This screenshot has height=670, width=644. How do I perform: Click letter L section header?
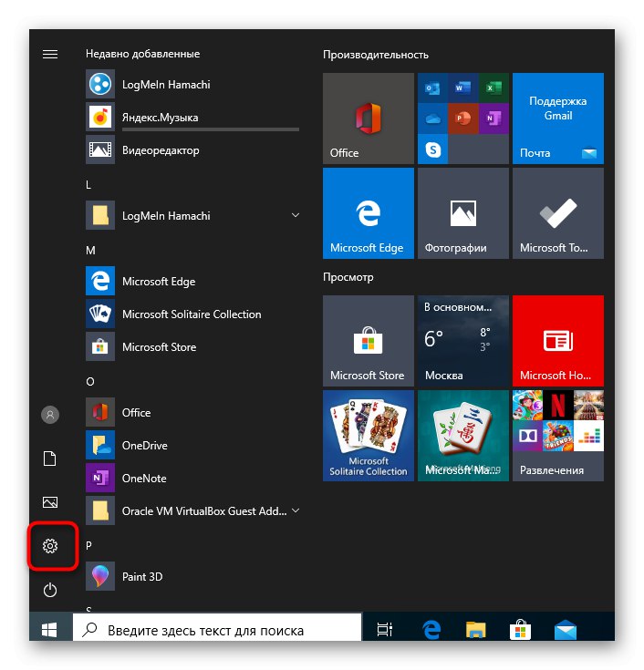point(88,185)
